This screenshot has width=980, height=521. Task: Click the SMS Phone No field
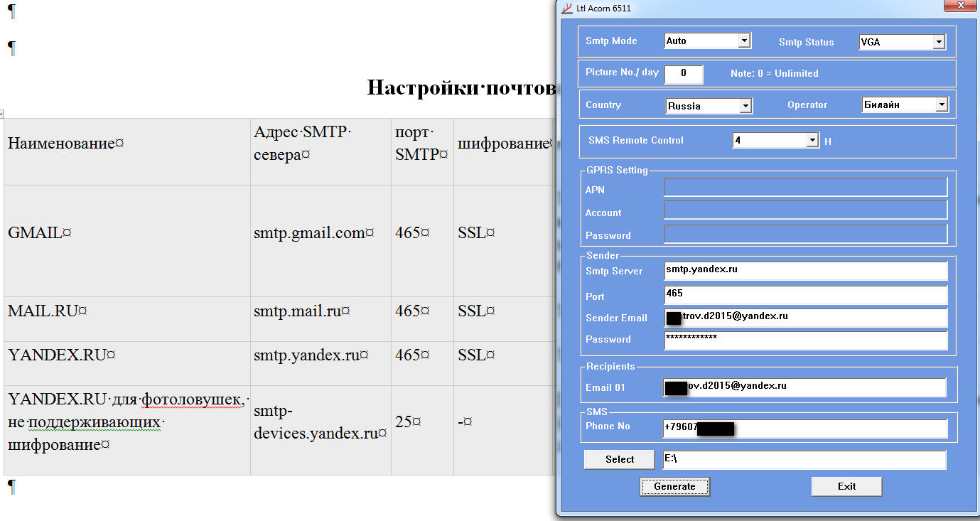tap(806, 429)
